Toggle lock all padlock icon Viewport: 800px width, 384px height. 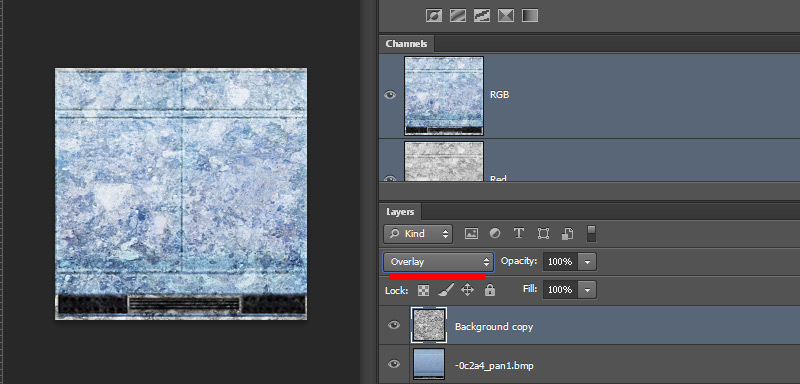click(x=490, y=290)
